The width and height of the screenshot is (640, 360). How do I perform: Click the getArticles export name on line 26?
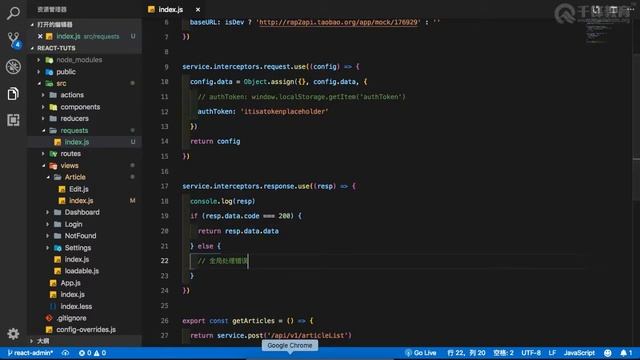click(253, 321)
